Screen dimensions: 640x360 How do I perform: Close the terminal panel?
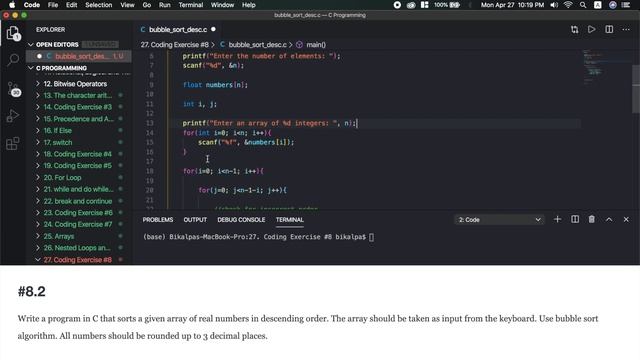tap(626, 220)
